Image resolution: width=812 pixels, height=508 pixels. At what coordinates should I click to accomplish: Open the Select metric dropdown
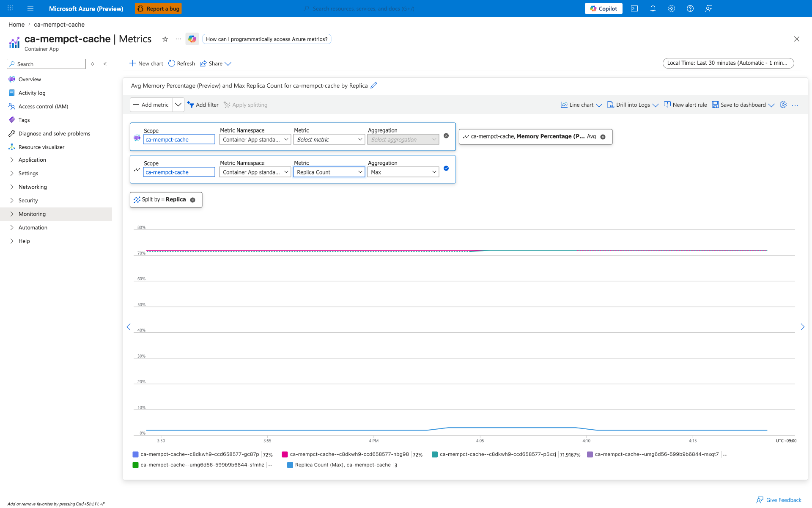click(x=329, y=139)
